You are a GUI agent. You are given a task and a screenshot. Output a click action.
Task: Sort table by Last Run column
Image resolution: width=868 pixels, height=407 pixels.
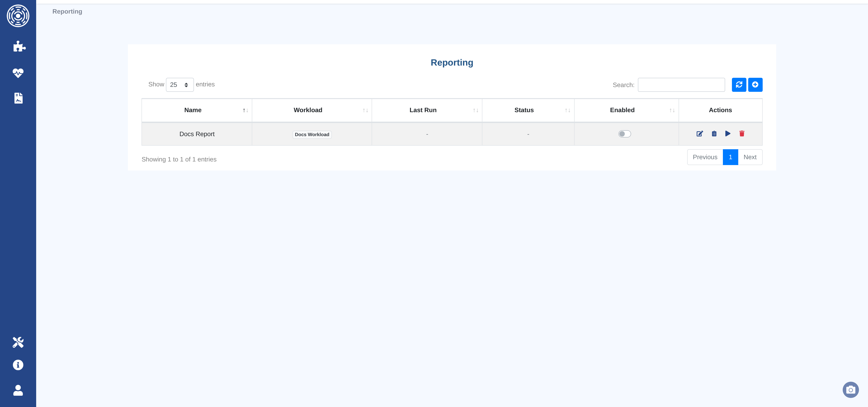pyautogui.click(x=427, y=110)
